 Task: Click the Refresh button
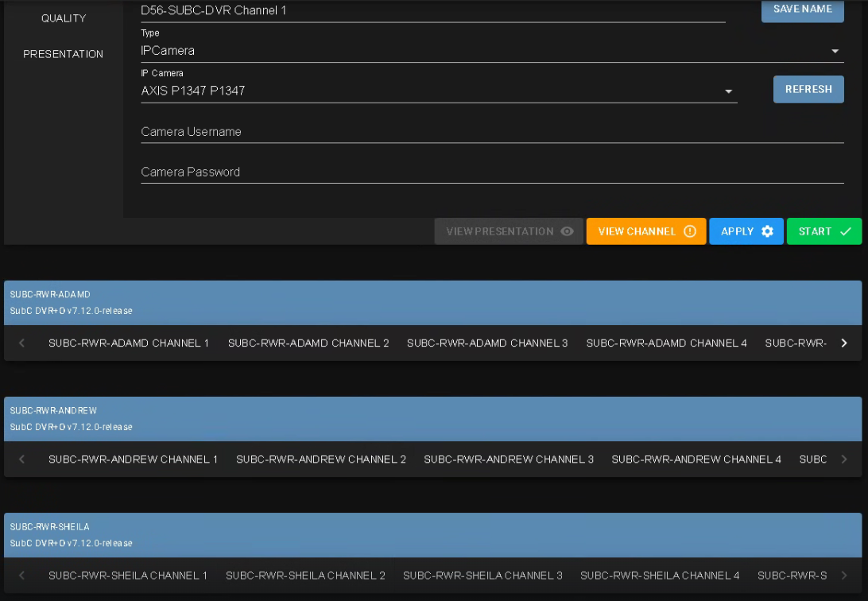coord(808,90)
